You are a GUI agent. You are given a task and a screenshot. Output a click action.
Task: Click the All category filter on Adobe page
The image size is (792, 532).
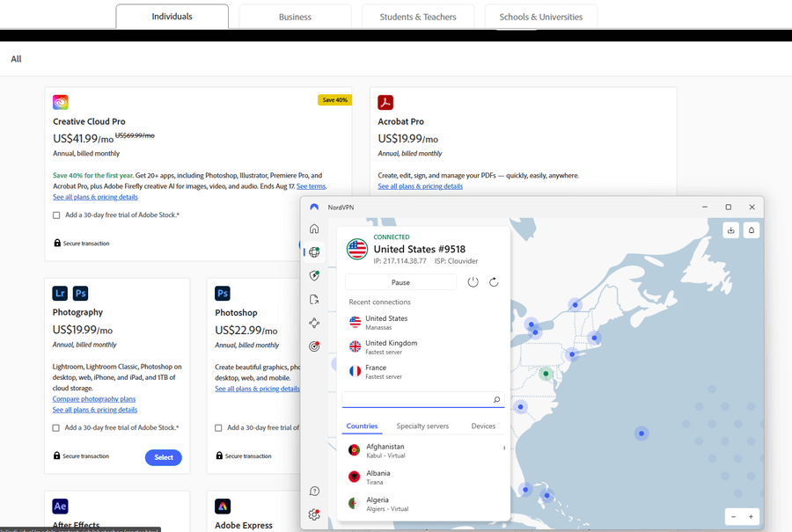tap(16, 59)
